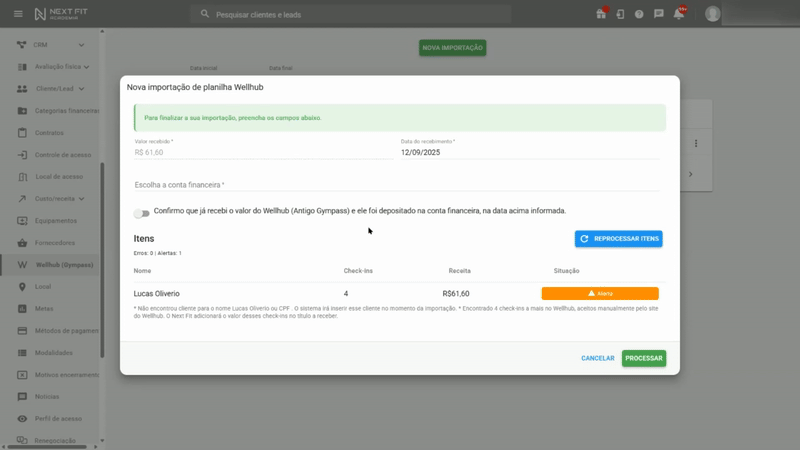Click the Fornecedores basket icon
This screenshot has width=800, height=450.
point(22,243)
